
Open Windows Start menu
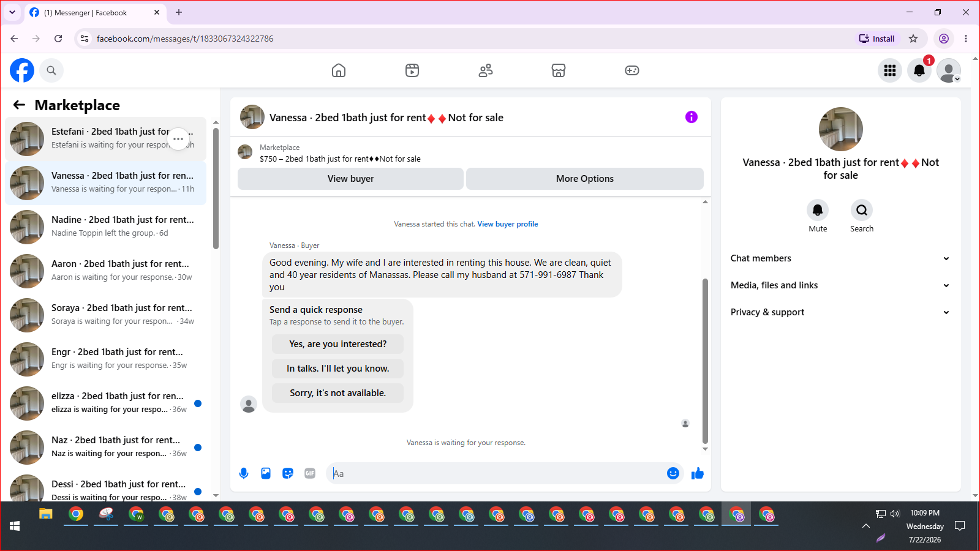click(15, 526)
